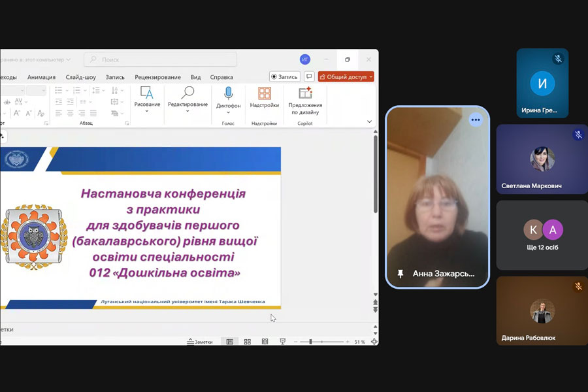
Task: Open the Абзац paragraph dialog launcher
Action: click(x=127, y=123)
